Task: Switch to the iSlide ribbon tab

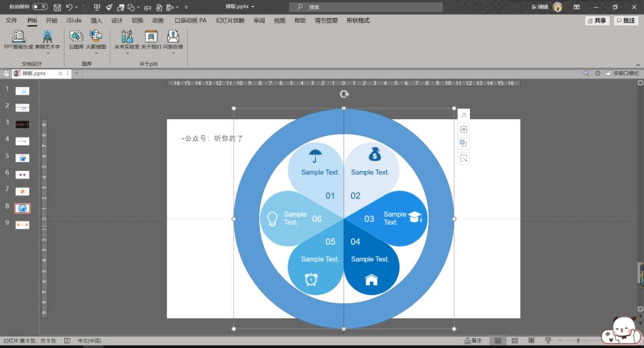Action: click(x=74, y=20)
